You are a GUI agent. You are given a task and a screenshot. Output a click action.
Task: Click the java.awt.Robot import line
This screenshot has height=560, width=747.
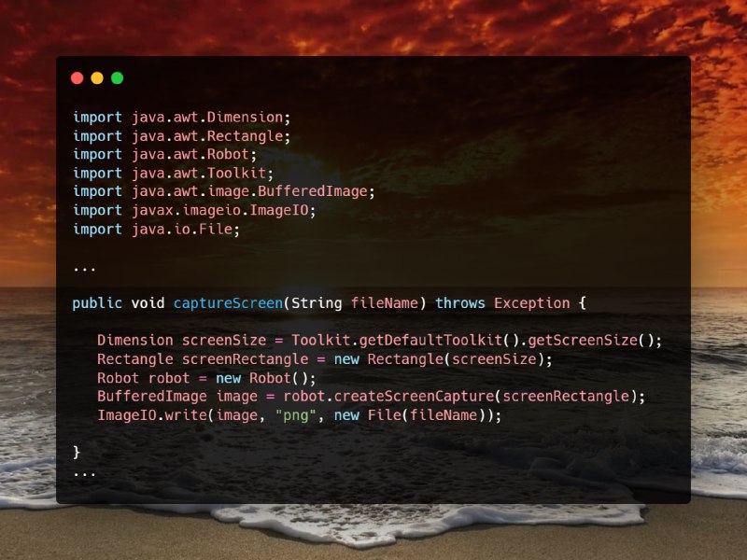click(165, 154)
